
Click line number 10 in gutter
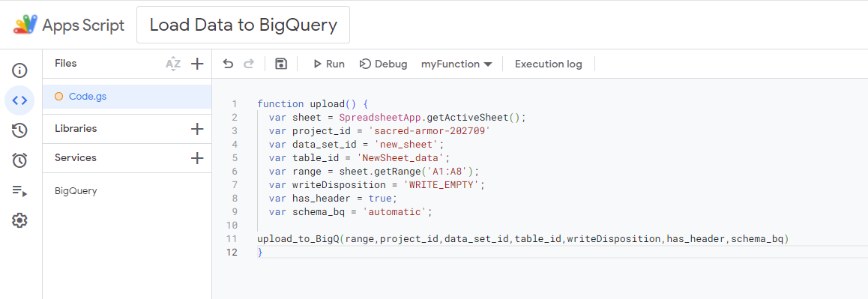232,226
